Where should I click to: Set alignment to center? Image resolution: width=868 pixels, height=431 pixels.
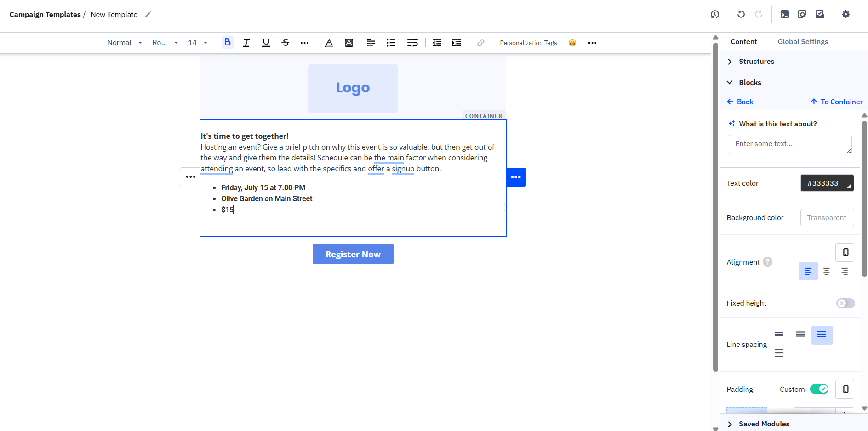coord(827,271)
